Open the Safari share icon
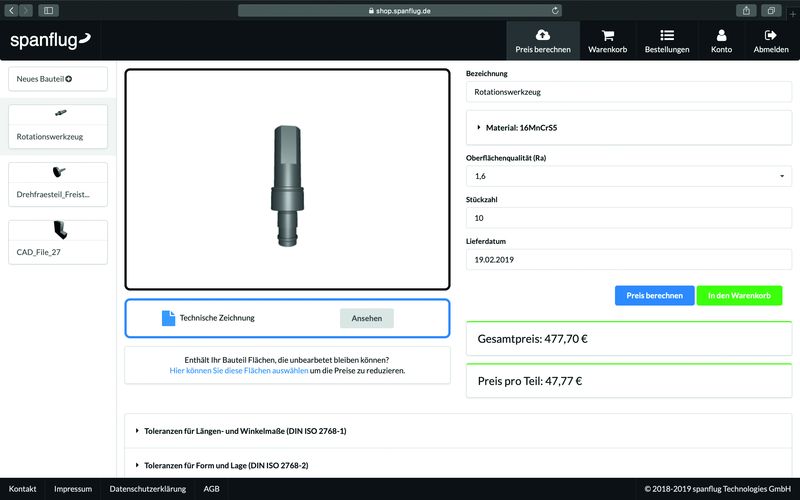 point(746,10)
